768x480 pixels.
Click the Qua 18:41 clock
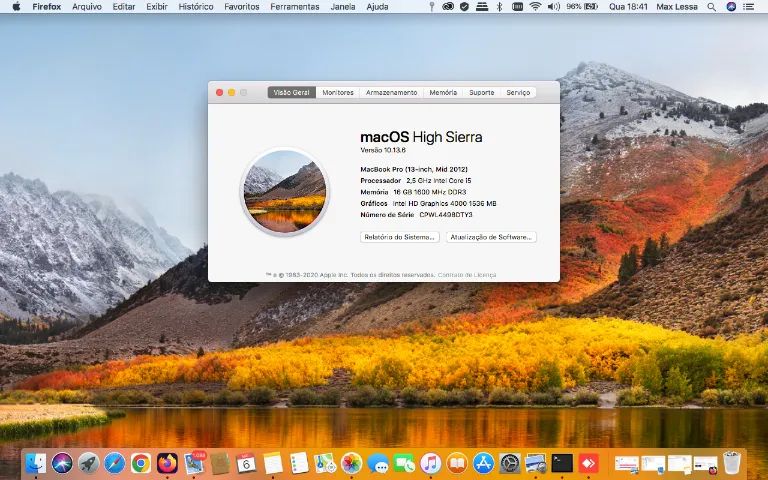click(628, 7)
